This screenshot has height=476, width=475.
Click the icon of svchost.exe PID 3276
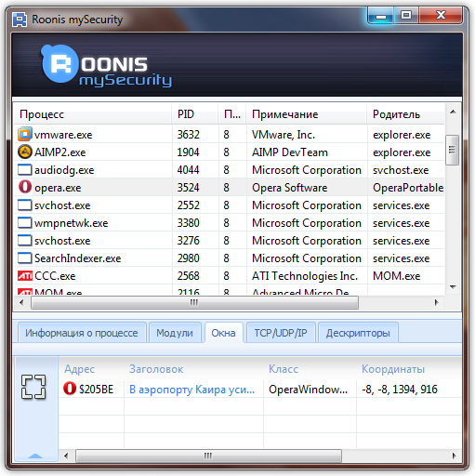click(25, 241)
